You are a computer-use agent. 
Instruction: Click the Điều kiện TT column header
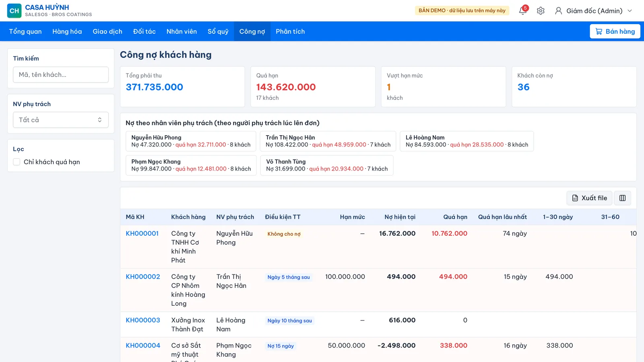283,217
